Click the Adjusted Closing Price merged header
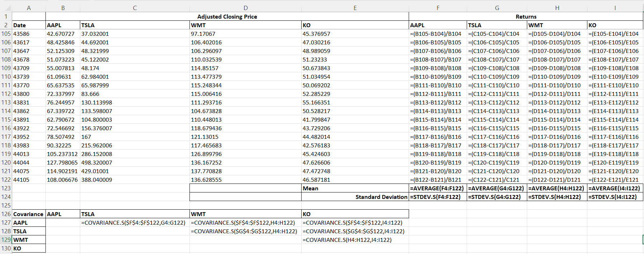644x254 pixels. point(227,16)
